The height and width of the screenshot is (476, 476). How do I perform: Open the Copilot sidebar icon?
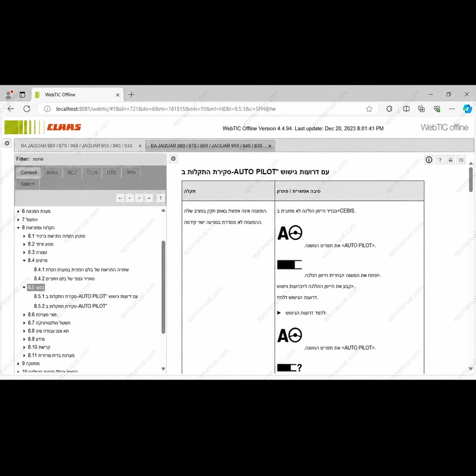tap(467, 109)
